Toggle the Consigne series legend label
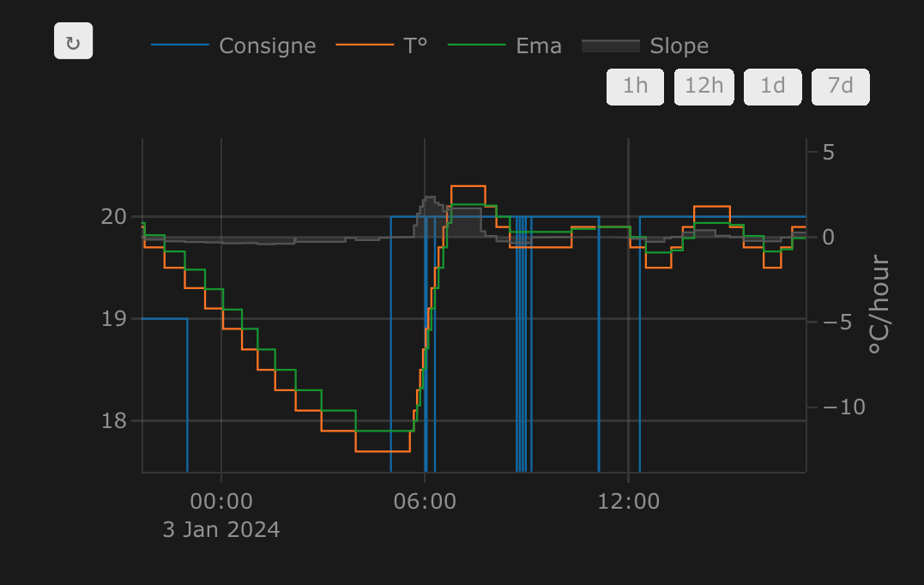This screenshot has height=585, width=924. click(267, 46)
